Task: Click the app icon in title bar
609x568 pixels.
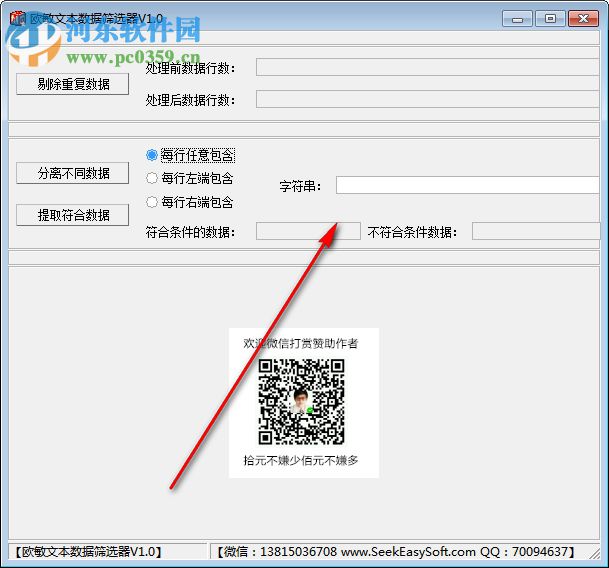Action: 17,18
